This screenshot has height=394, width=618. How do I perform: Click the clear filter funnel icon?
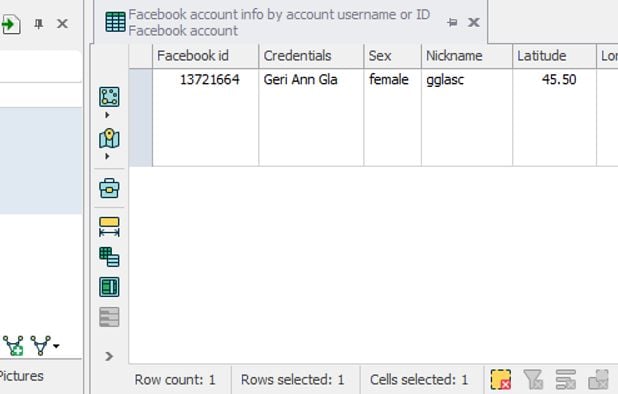pyautogui.click(x=533, y=379)
